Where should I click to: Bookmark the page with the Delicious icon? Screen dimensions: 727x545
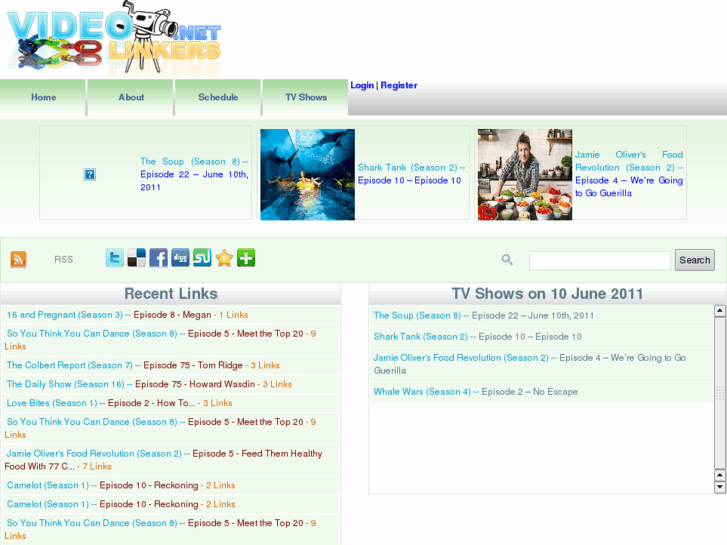[136, 258]
